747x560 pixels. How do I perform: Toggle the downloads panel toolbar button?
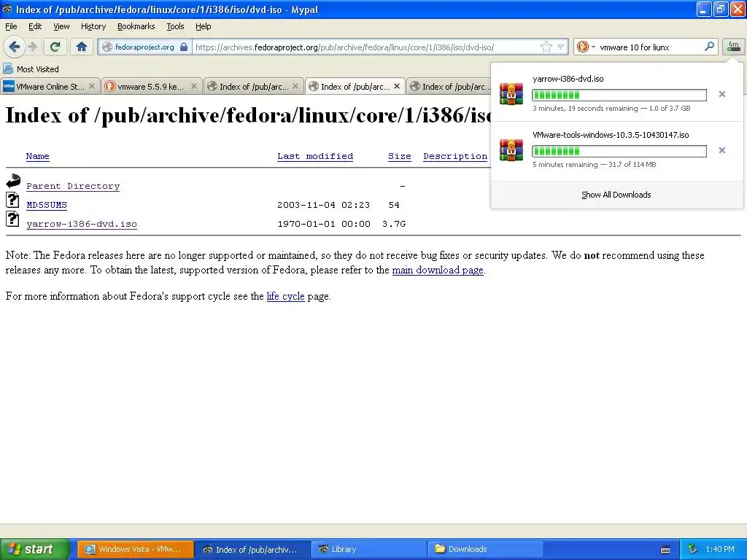tap(734, 47)
